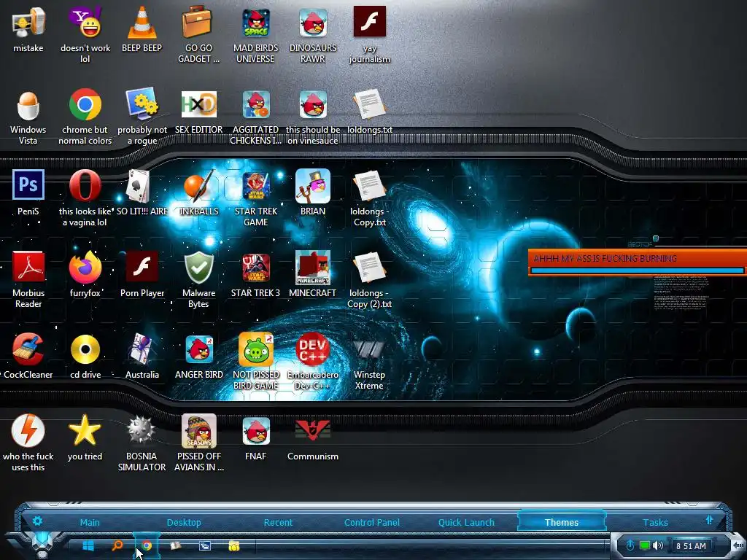
Task: Open the 'GO GO GADGET' briefcase icon
Action: [198, 23]
